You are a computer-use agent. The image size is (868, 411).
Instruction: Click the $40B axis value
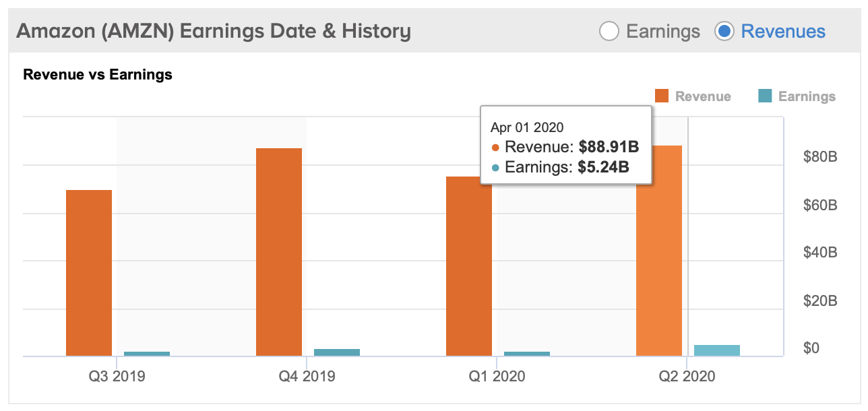(x=820, y=253)
